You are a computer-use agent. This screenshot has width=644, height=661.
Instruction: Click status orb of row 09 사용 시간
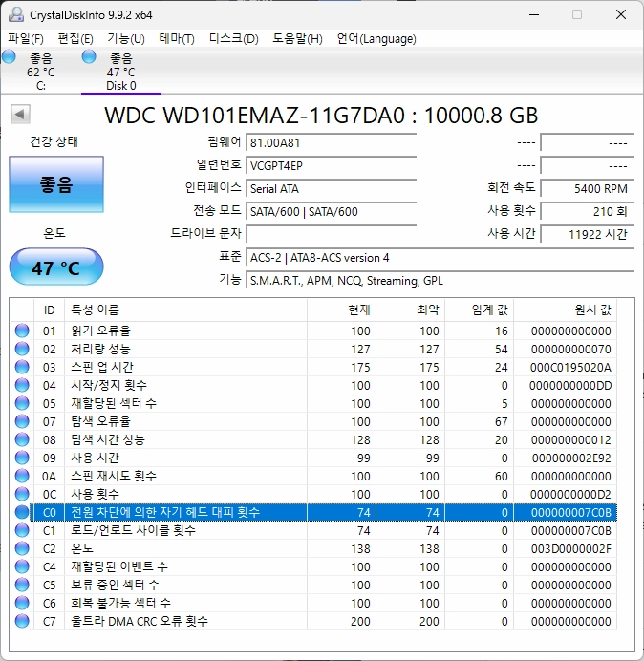tap(22, 458)
